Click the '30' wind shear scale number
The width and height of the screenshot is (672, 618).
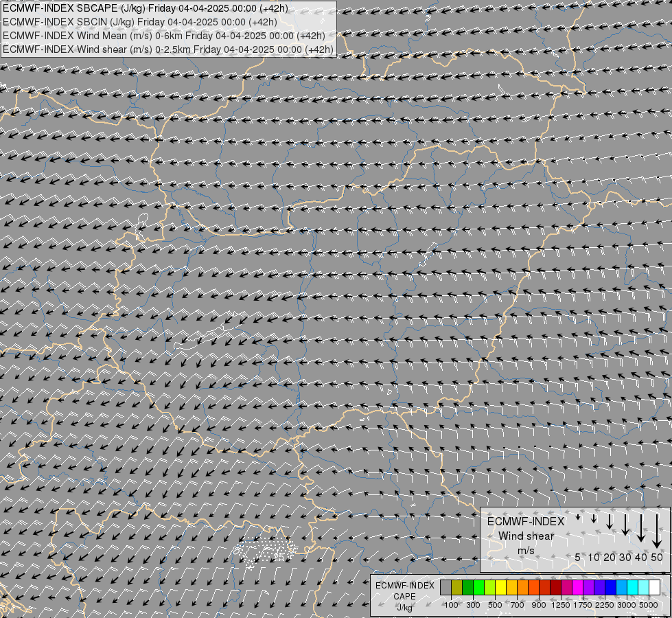point(625,557)
